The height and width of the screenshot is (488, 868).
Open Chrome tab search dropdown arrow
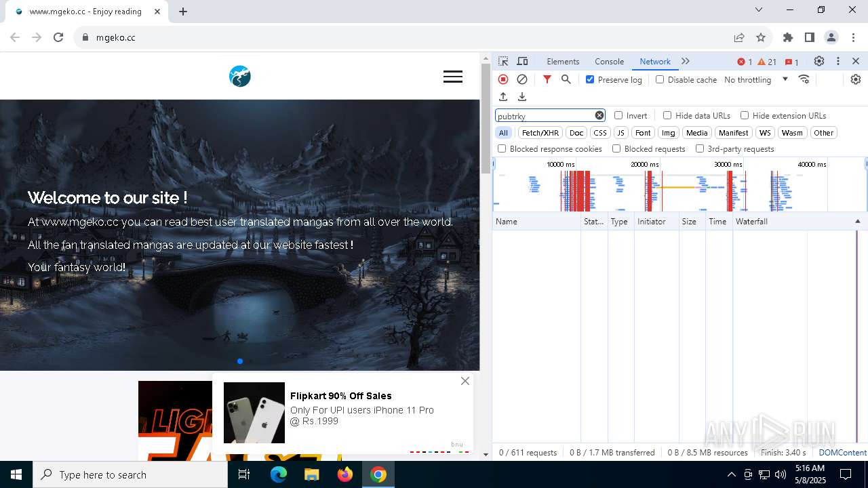coord(759,9)
